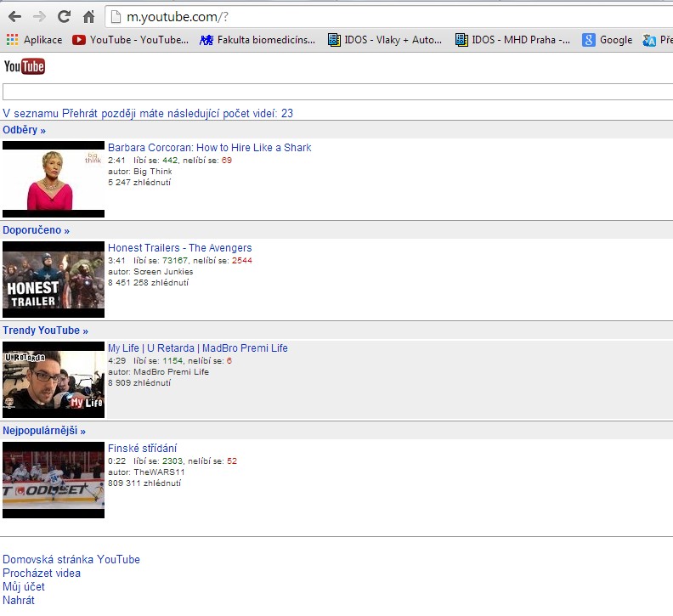Click author text 'autor: MadBro Premi Life'

(x=158, y=372)
